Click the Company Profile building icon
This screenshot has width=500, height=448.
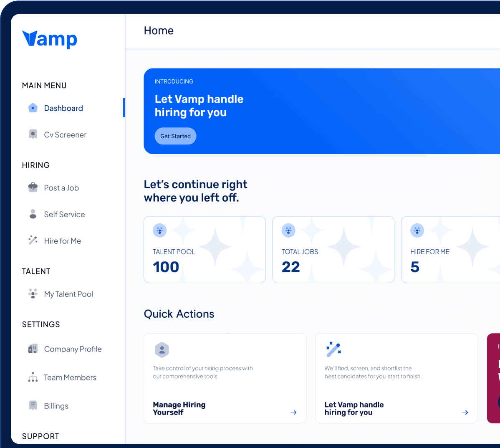[33, 349]
